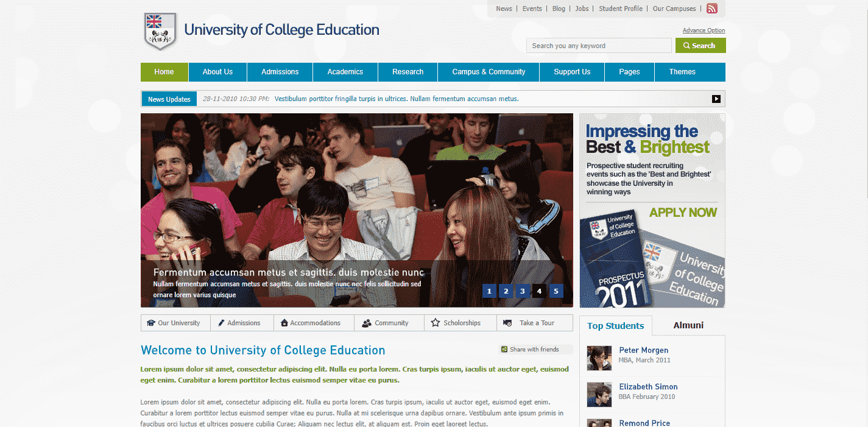
Task: Click the Accommodations house icon
Action: tap(284, 323)
